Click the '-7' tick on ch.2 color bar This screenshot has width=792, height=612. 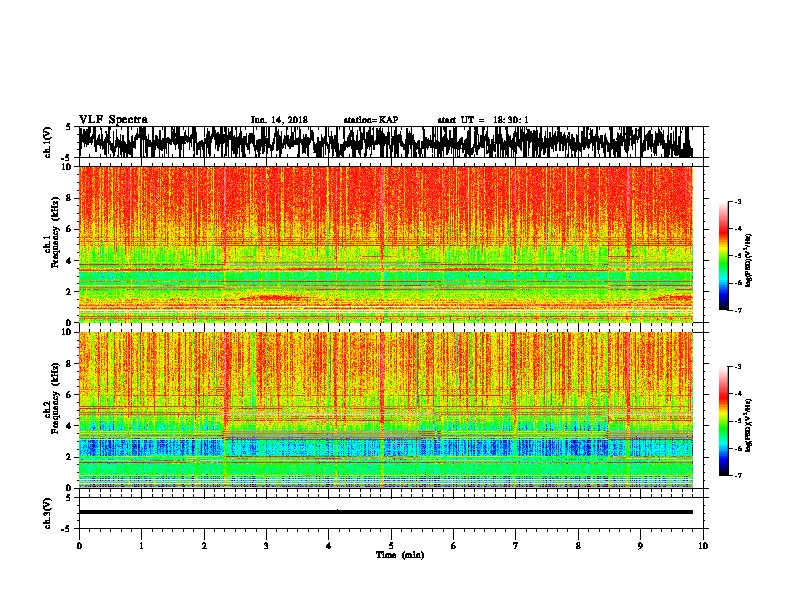point(738,475)
